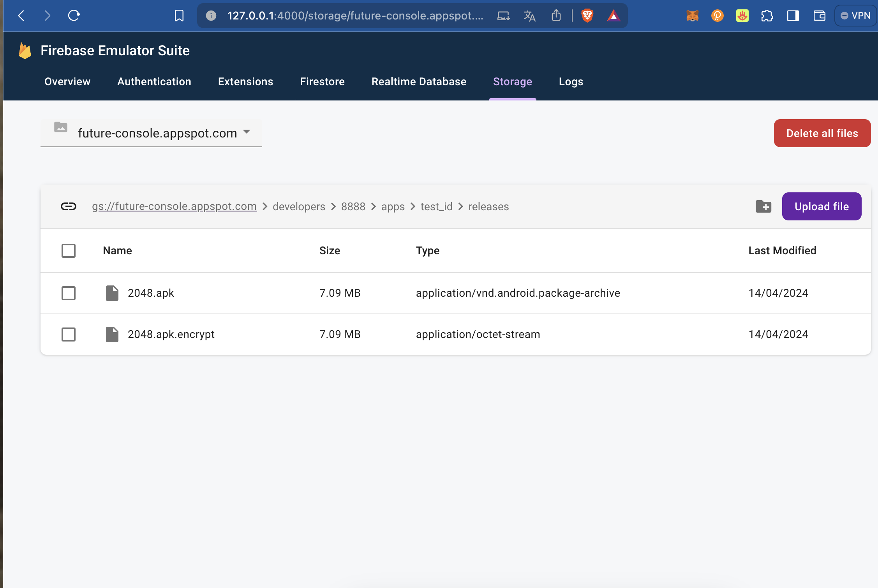Image resolution: width=878 pixels, height=588 pixels.
Task: Click the browser address bar URL
Action: (355, 16)
